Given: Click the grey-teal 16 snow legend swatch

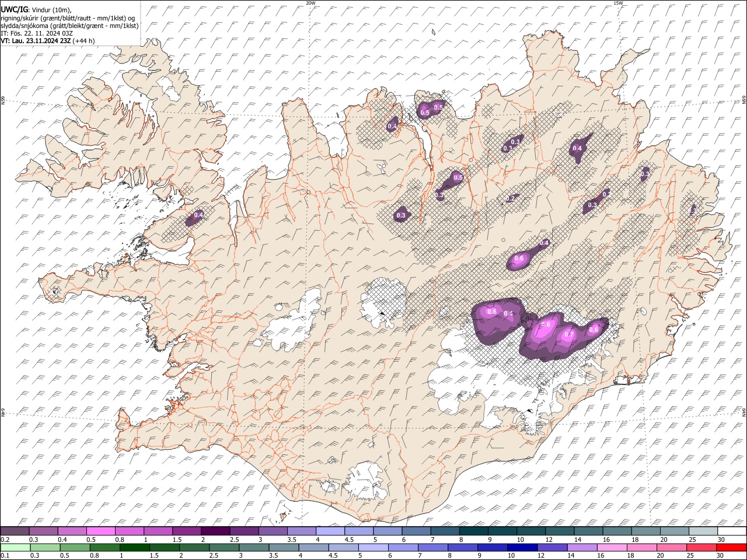Looking at the screenshot, I should click(x=616, y=531).
